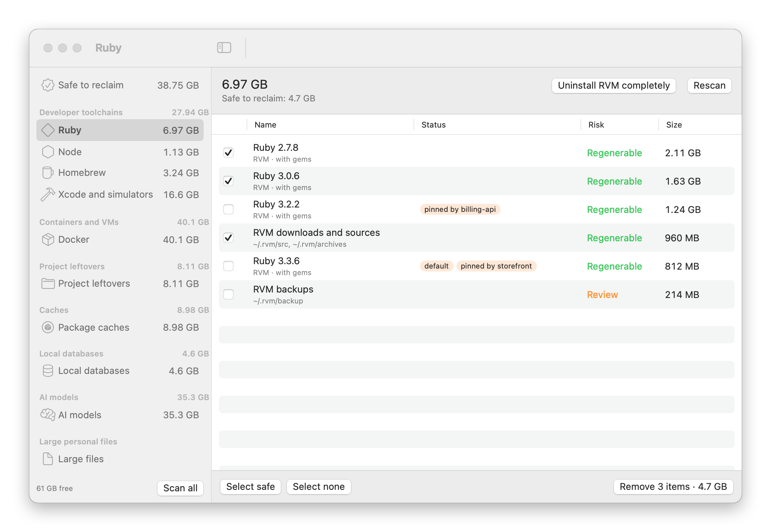Click the Select none button
This screenshot has height=532, width=771.
tap(319, 487)
